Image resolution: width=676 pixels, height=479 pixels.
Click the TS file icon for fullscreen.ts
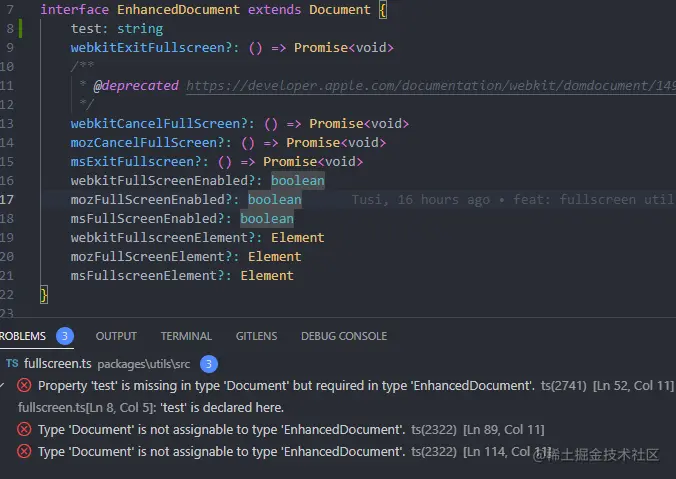(12, 363)
